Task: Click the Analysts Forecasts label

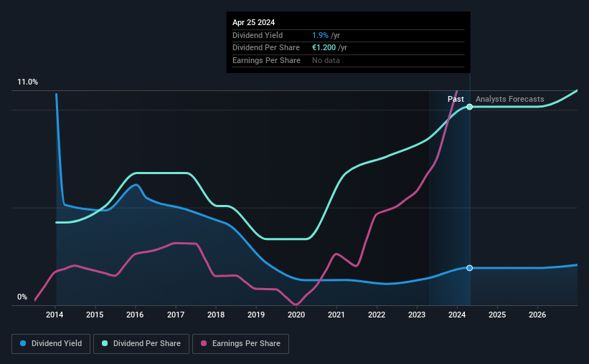Action: point(510,99)
